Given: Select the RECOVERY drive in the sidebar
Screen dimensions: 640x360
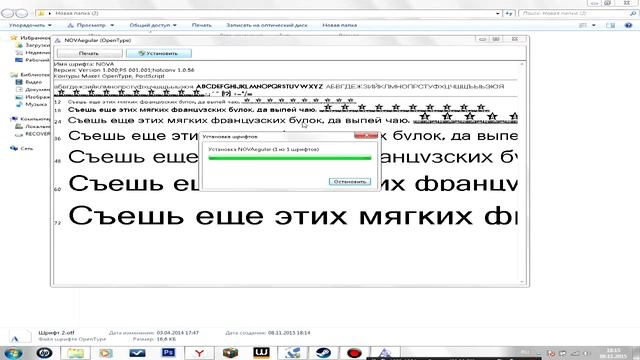Looking at the screenshot, I should (x=34, y=134).
